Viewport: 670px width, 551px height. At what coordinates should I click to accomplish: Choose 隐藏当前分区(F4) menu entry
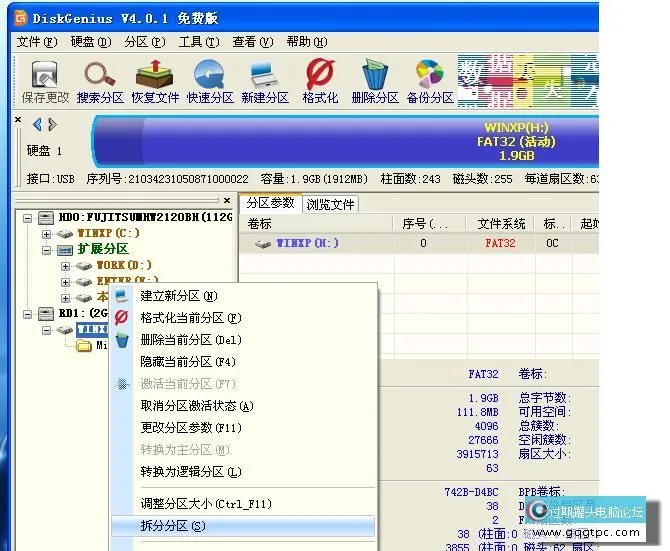(244, 362)
